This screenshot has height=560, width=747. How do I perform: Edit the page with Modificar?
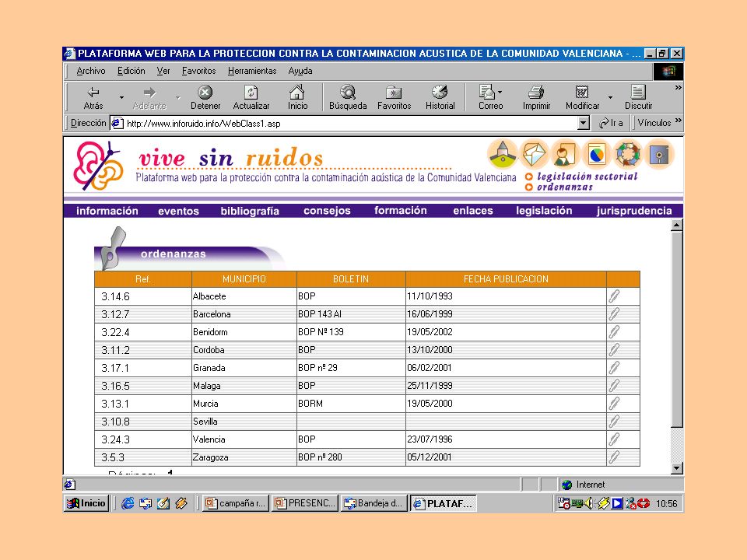pyautogui.click(x=582, y=98)
